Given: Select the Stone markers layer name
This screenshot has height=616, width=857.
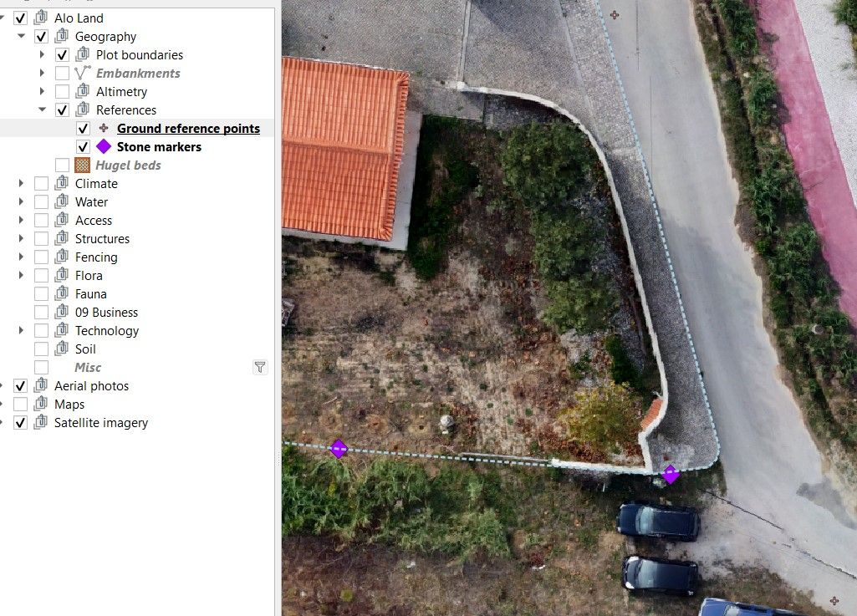Looking at the screenshot, I should pos(159,147).
